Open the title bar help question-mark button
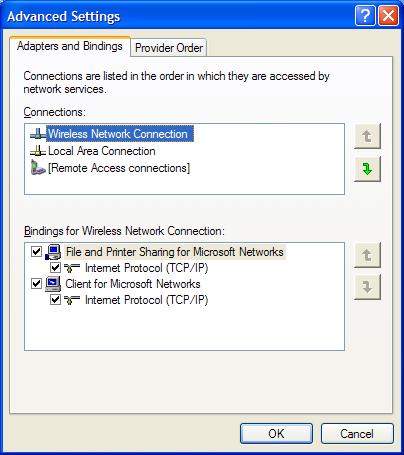The width and height of the screenshot is (404, 455). [365, 15]
